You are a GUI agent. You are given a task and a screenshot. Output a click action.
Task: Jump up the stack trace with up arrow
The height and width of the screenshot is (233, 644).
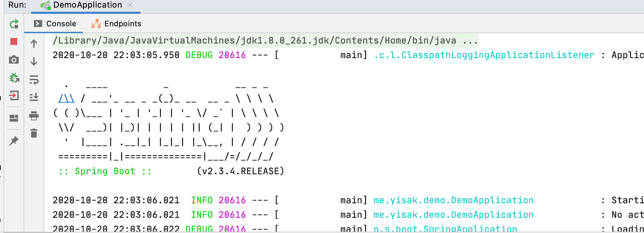click(x=34, y=44)
